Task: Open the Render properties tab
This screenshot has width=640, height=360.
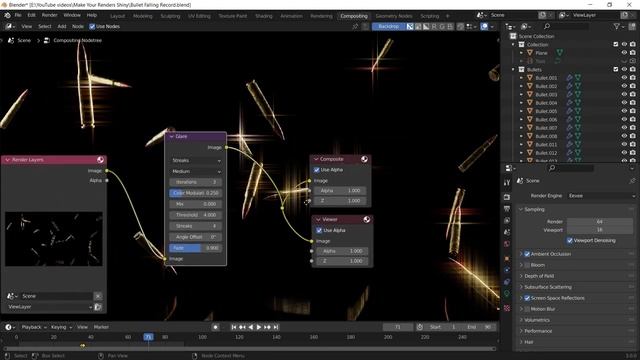Action: point(507,197)
